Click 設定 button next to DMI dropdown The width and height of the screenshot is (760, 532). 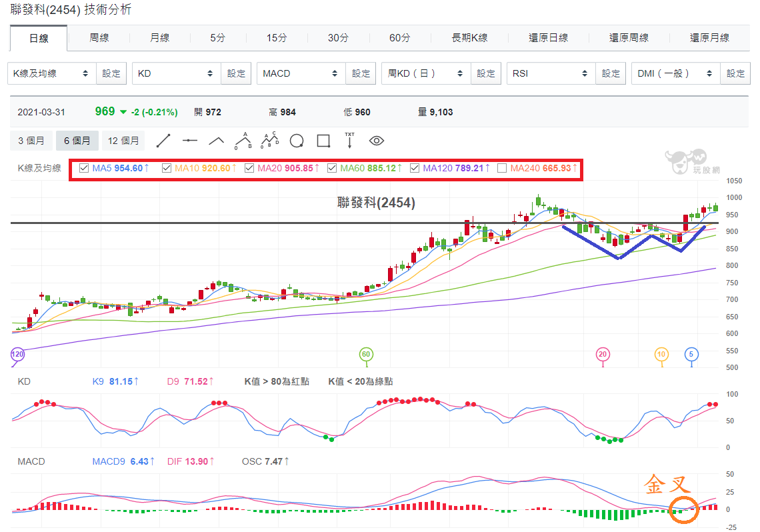coord(735,73)
